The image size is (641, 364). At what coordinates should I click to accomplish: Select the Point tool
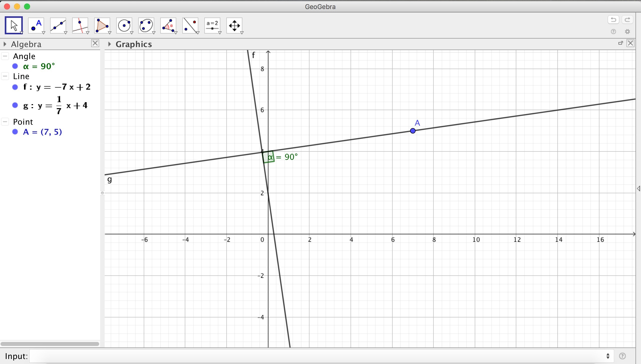point(36,25)
